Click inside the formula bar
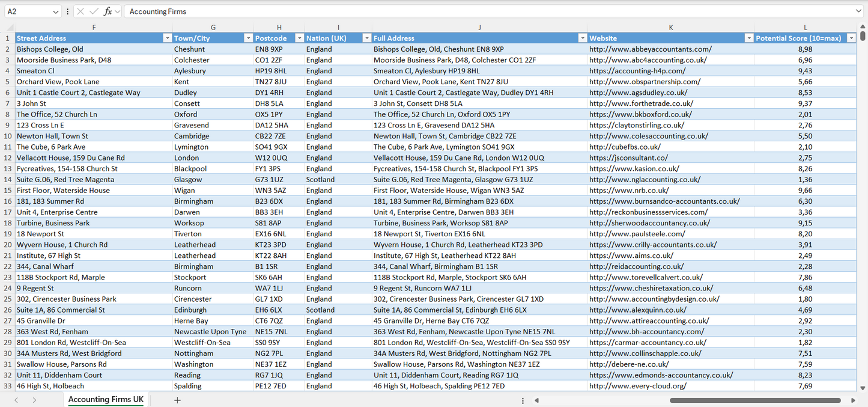The height and width of the screenshot is (407, 868). click(420, 11)
